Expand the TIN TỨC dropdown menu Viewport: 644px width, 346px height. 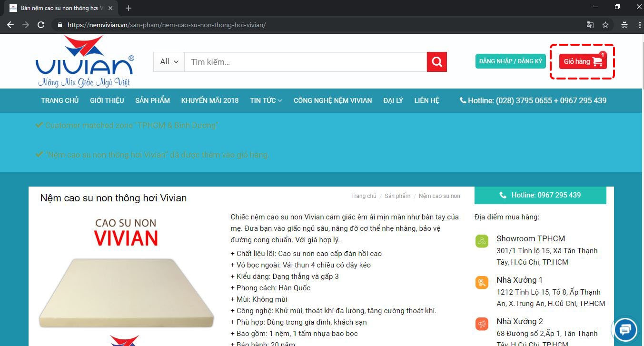click(266, 100)
